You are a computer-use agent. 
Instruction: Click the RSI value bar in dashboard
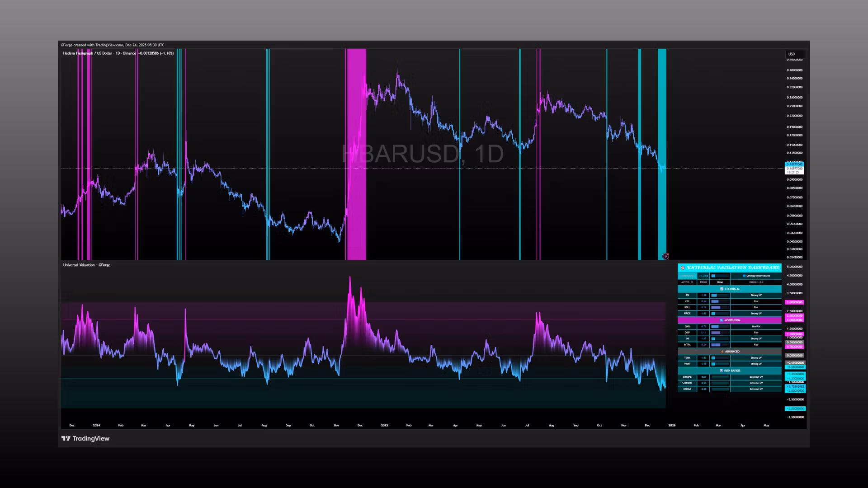click(x=720, y=295)
